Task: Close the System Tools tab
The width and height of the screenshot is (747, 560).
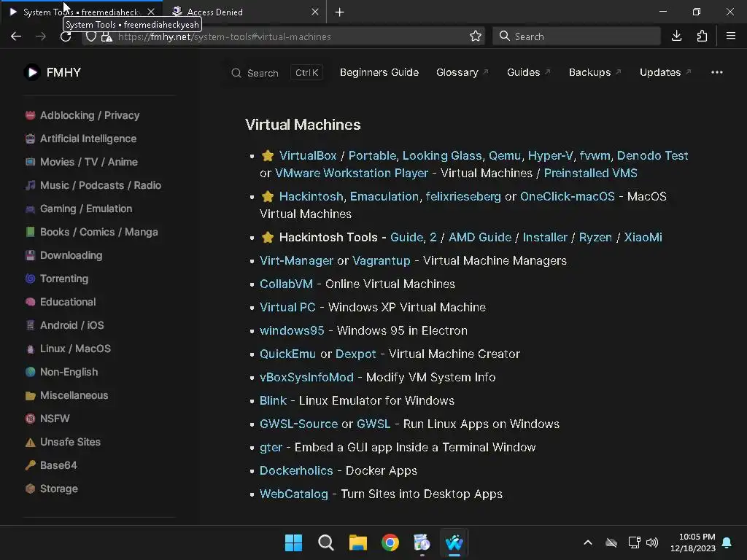Action: 150,12
